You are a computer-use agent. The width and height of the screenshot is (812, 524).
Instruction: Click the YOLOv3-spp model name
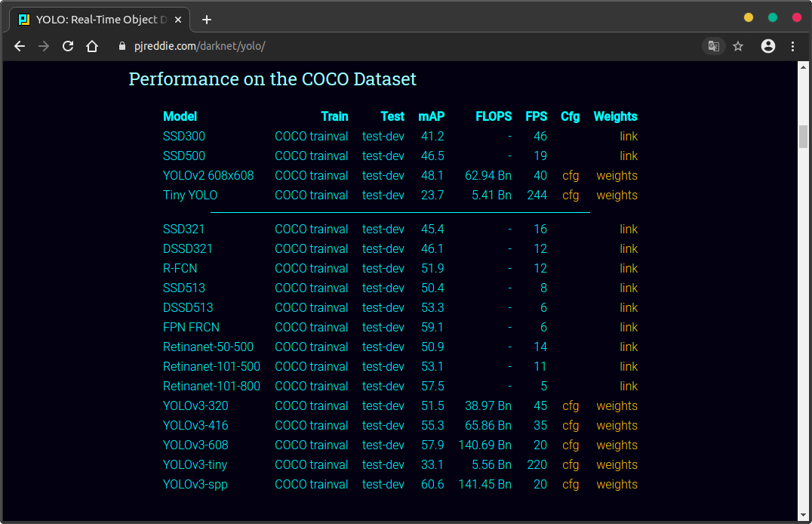[195, 485]
